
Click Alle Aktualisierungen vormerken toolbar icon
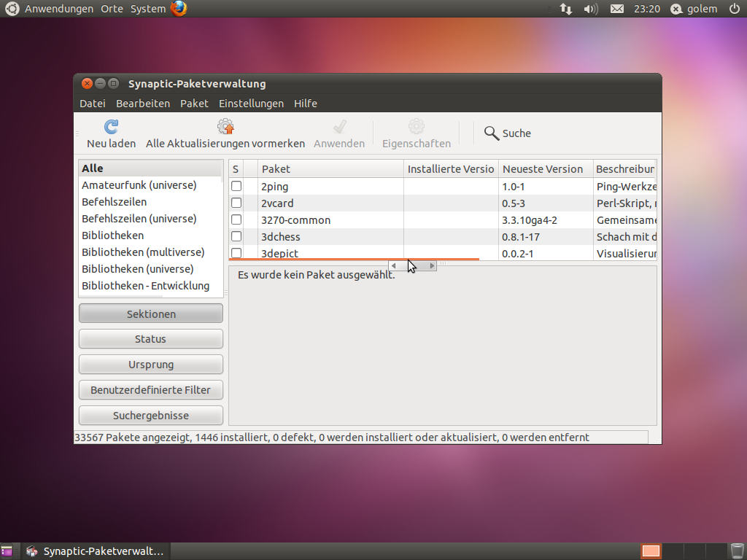pyautogui.click(x=225, y=127)
